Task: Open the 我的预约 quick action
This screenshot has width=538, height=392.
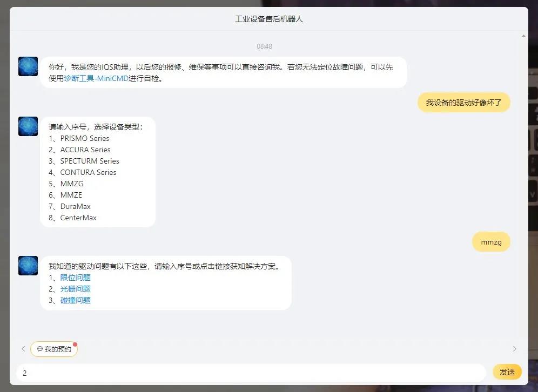Action: (x=54, y=349)
